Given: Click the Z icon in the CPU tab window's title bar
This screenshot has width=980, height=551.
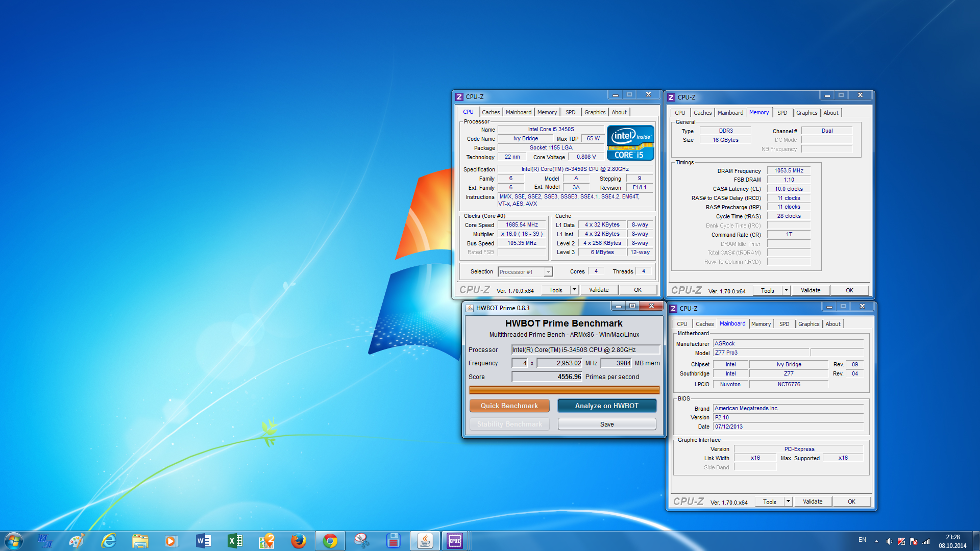Looking at the screenshot, I should coord(459,97).
